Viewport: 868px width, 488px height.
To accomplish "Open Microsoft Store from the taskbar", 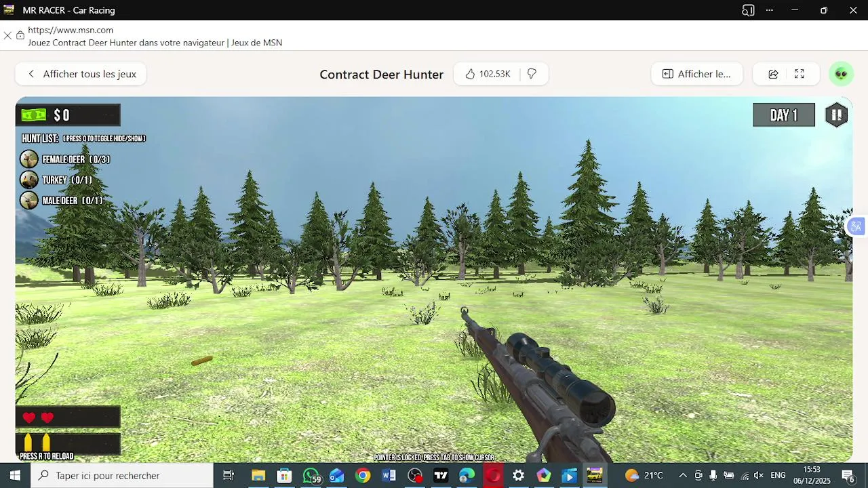I will click(x=285, y=476).
